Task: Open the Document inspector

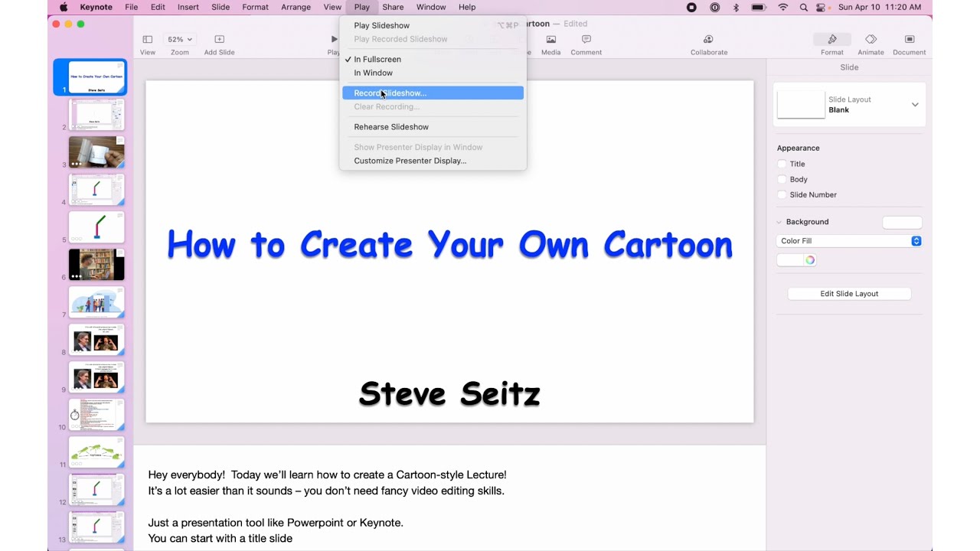Action: 910,39
